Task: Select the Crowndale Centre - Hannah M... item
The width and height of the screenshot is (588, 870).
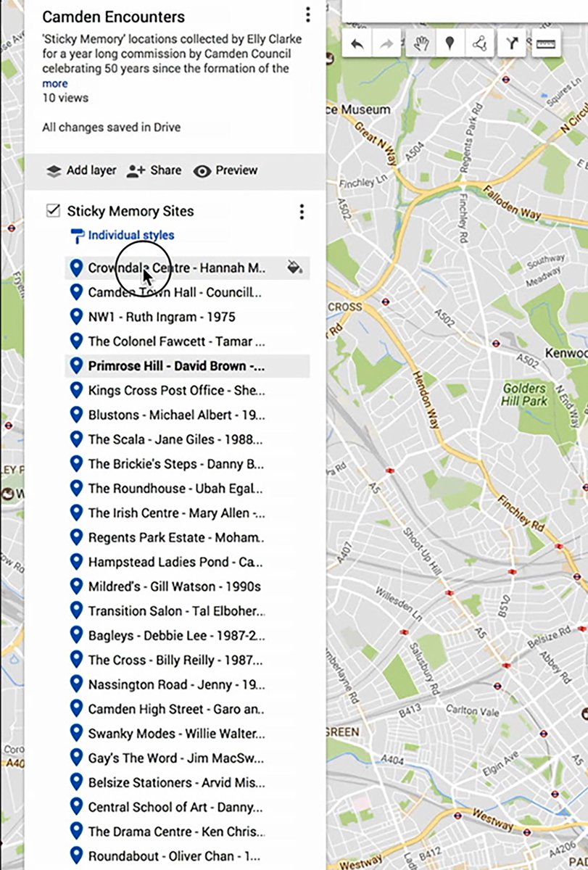Action: tap(188, 268)
